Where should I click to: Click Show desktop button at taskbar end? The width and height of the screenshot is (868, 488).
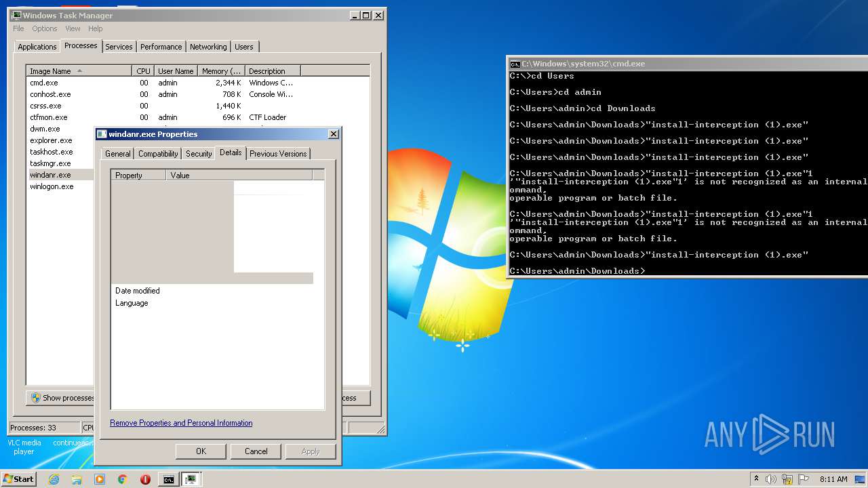pos(861,479)
